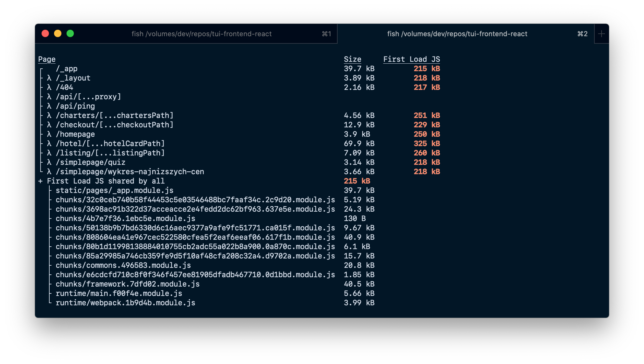Collapse the /_app tree branch
This screenshot has width=644, height=364.
(41, 69)
